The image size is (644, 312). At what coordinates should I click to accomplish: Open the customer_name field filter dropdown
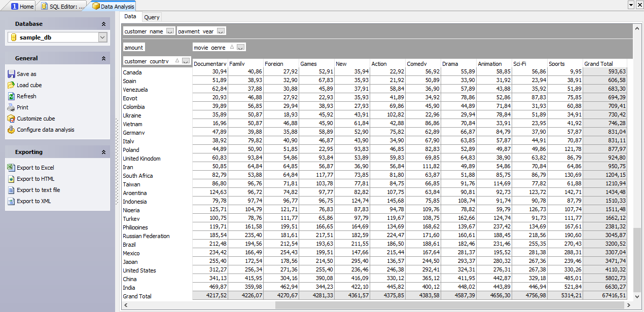point(170,31)
